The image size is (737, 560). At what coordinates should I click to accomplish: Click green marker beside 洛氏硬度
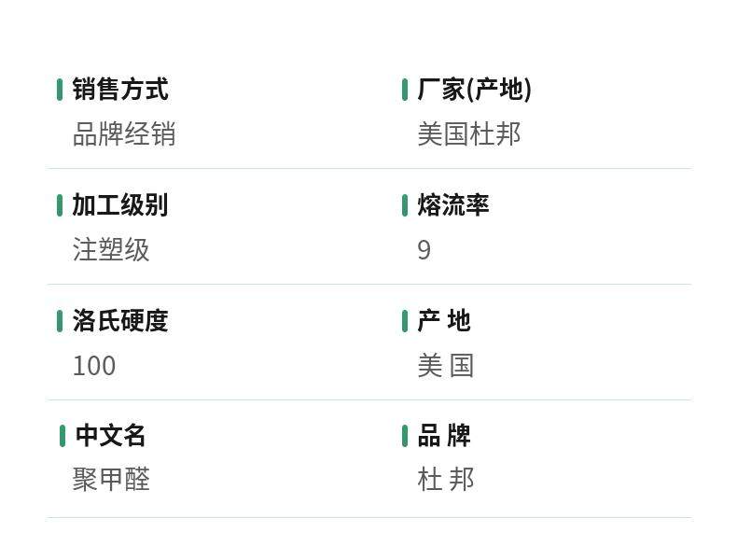tap(60, 321)
